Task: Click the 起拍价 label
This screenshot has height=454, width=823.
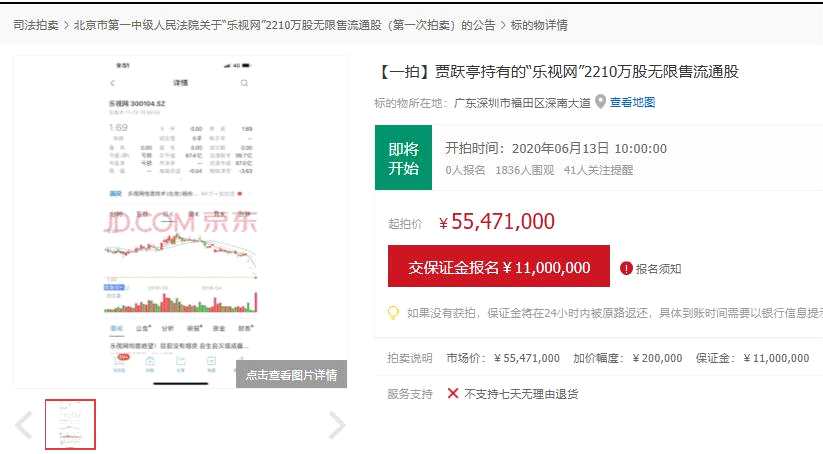Action: tap(405, 224)
